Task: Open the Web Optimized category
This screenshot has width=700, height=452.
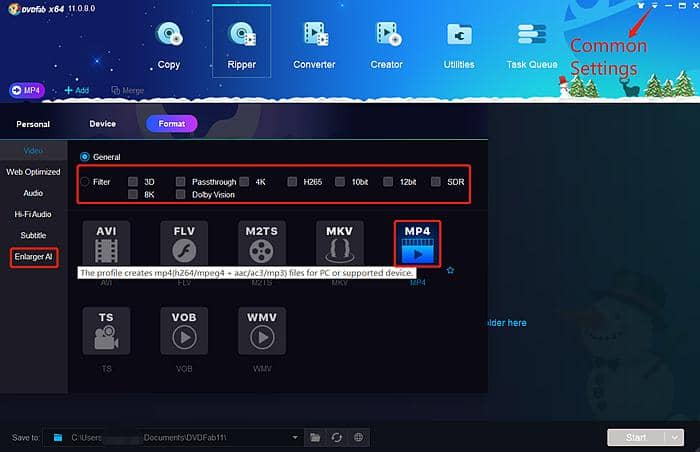Action: coord(33,172)
